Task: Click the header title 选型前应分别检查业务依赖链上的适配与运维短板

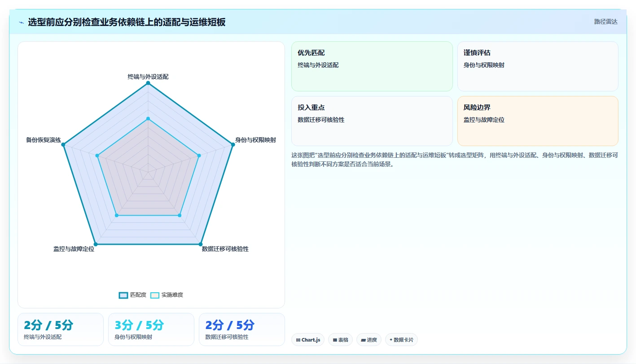Action: tap(127, 22)
